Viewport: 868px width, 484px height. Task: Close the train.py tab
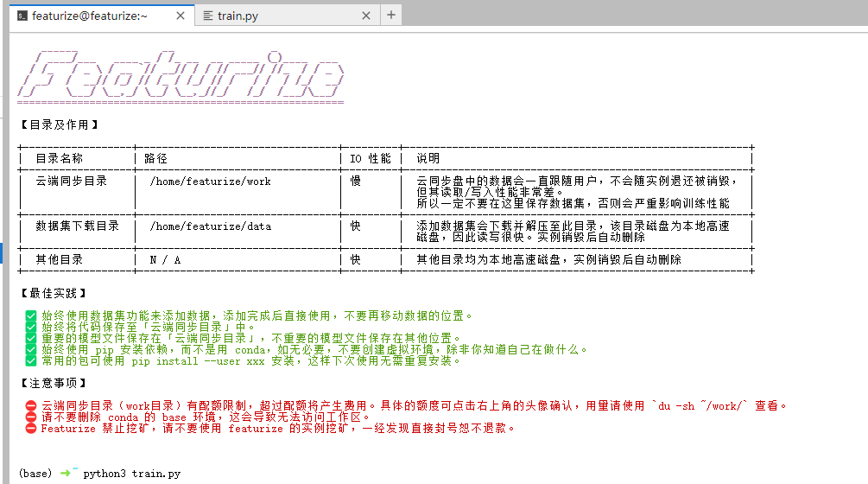(366, 16)
